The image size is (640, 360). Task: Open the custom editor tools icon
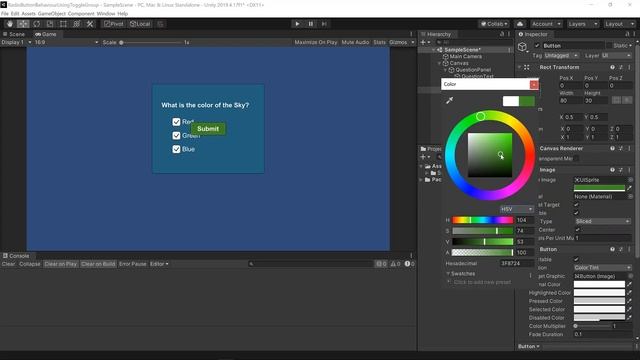click(90, 24)
